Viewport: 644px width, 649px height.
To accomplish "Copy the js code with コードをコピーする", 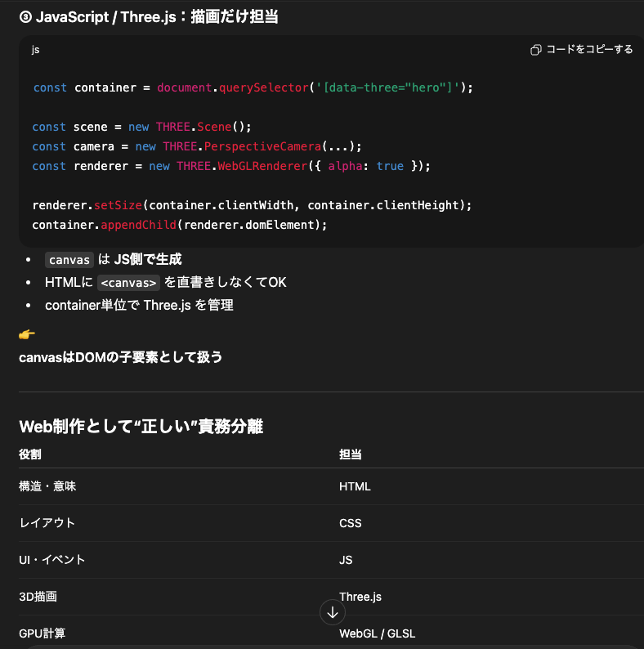I will [x=582, y=49].
